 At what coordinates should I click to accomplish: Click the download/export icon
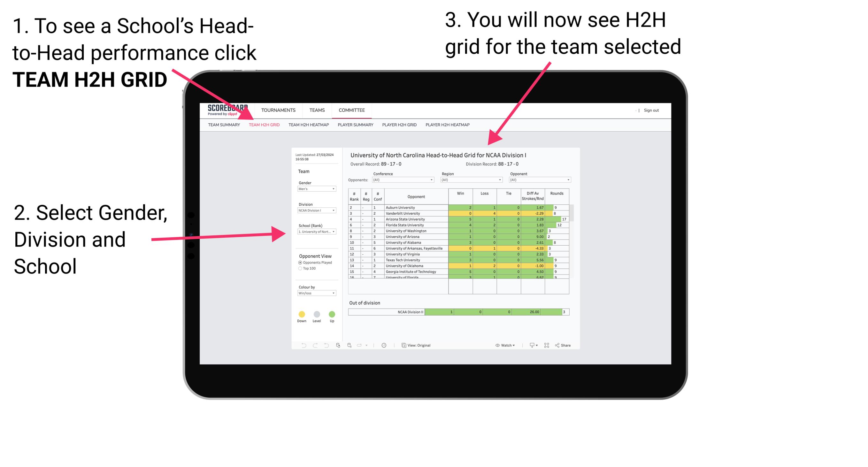530,345
